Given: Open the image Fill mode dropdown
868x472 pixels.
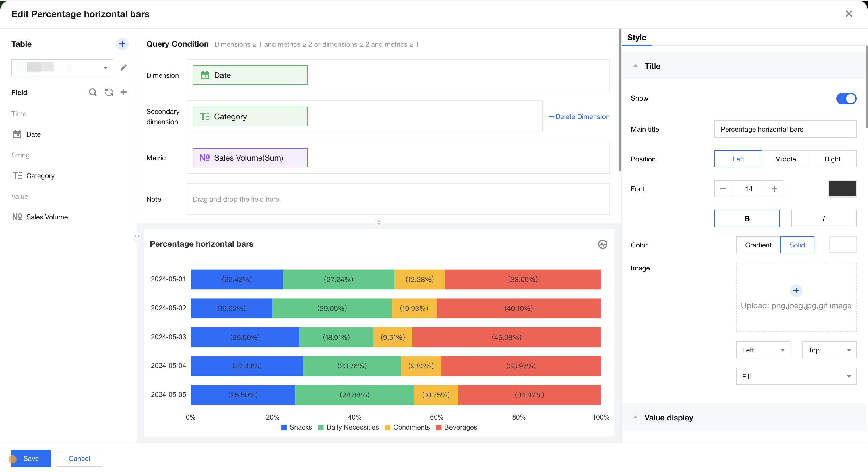Looking at the screenshot, I should click(x=796, y=377).
